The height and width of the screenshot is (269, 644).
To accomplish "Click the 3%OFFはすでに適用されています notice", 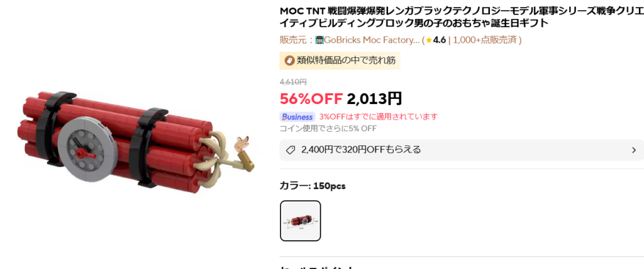I will [378, 117].
